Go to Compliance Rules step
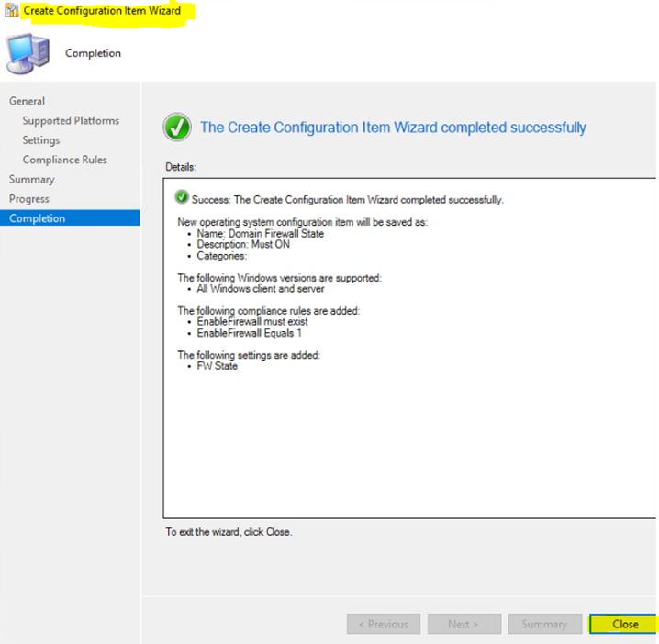The image size is (659, 644). 65,160
